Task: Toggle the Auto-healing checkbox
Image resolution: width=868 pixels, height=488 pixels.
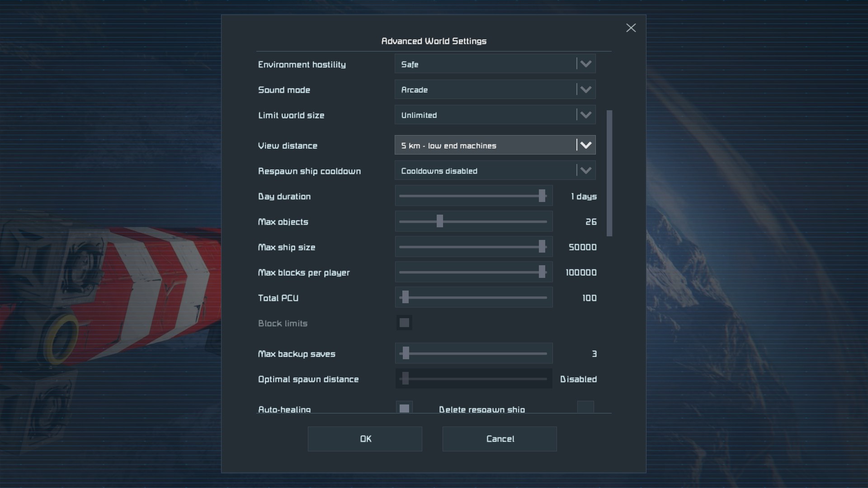Action: pyautogui.click(x=404, y=408)
